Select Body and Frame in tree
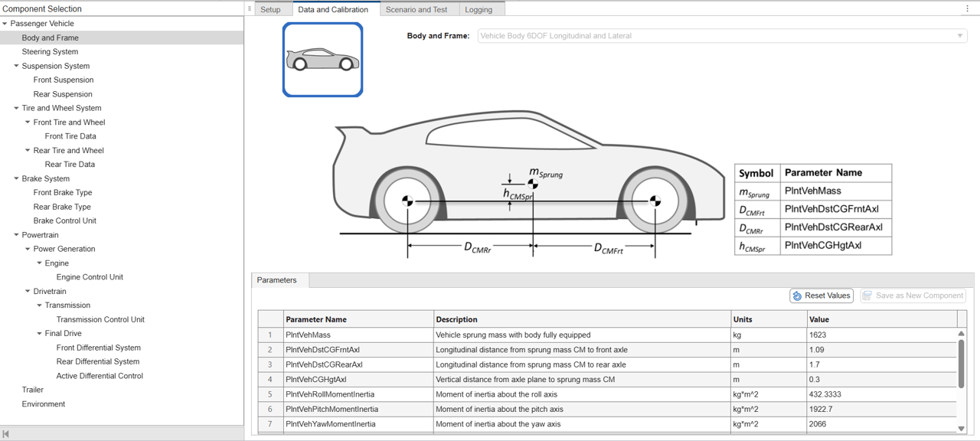The height and width of the screenshot is (441, 980). [x=51, y=38]
